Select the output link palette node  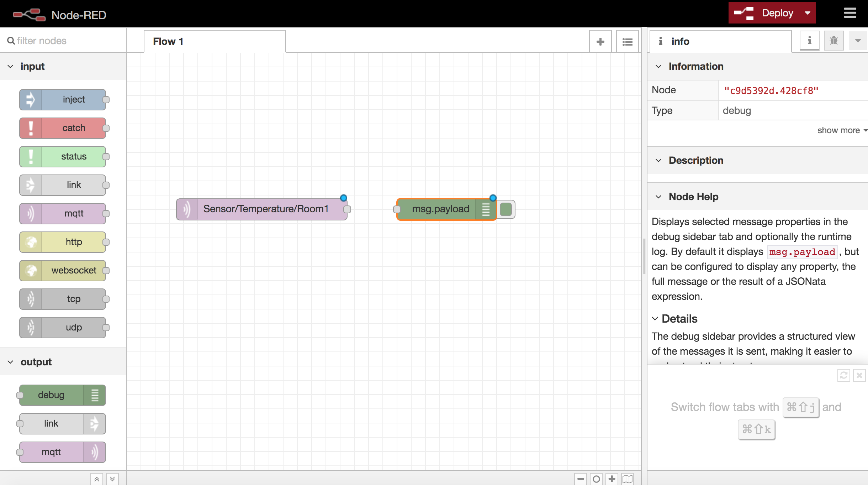point(63,423)
